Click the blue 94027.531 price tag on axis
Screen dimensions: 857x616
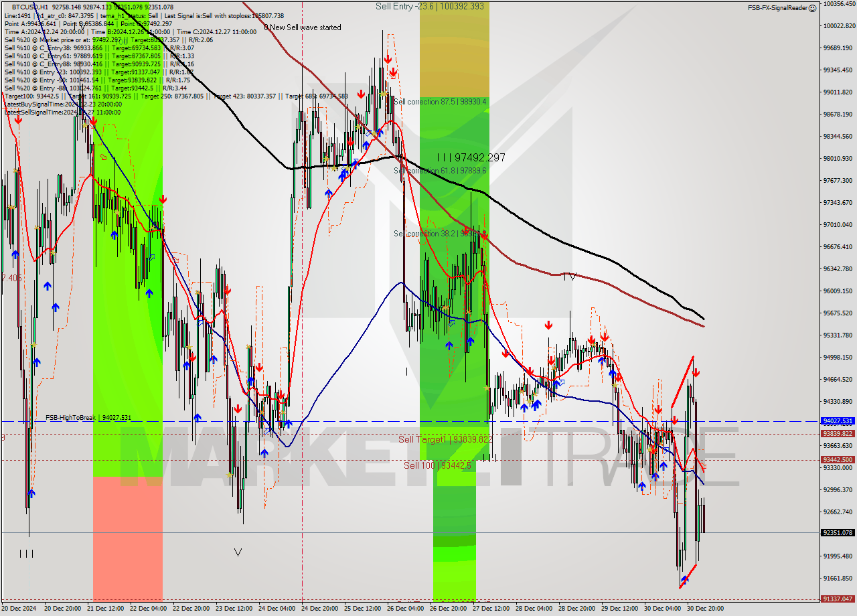(837, 421)
